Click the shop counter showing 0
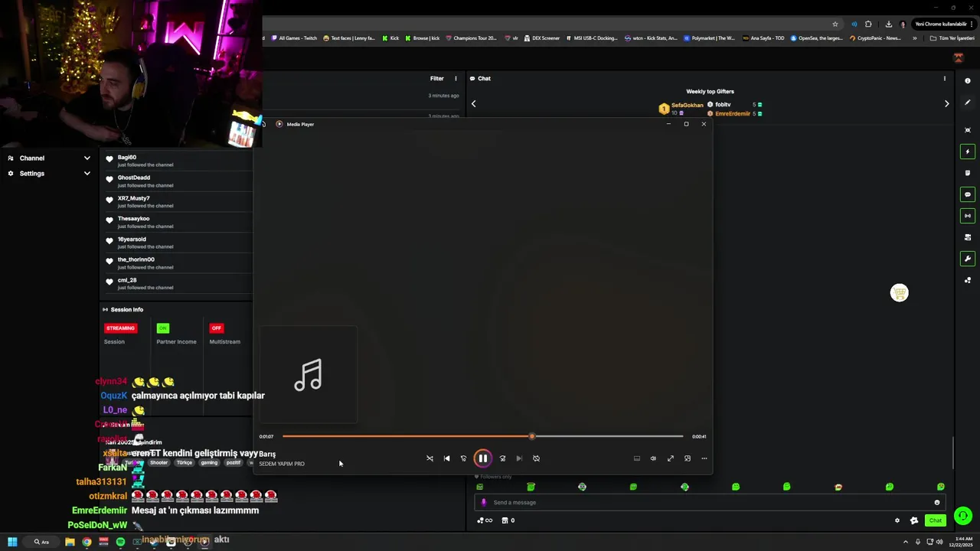The width and height of the screenshot is (980, 551). 508,520
